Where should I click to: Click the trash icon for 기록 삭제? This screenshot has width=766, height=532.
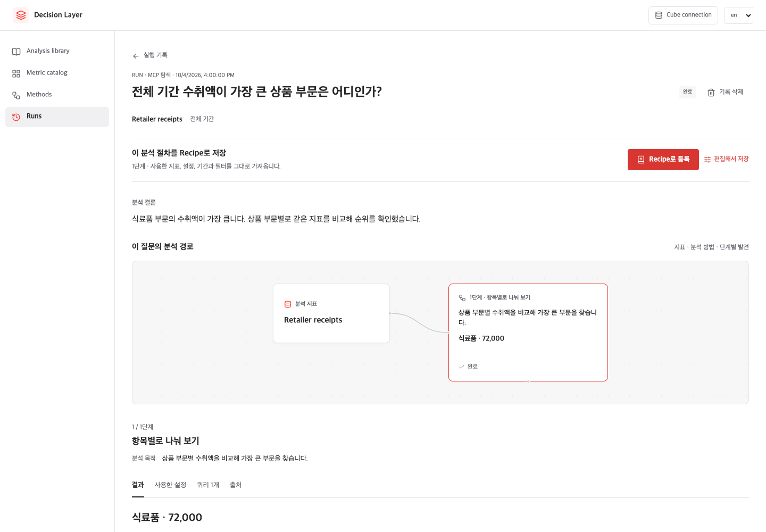pos(711,93)
